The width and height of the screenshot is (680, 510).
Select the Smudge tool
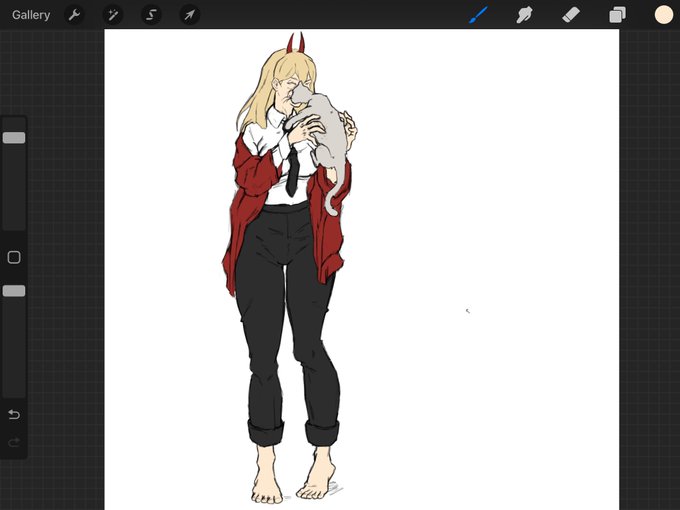524,15
